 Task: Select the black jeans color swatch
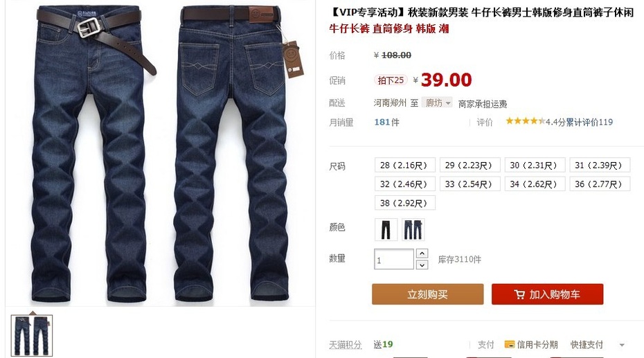tap(386, 229)
